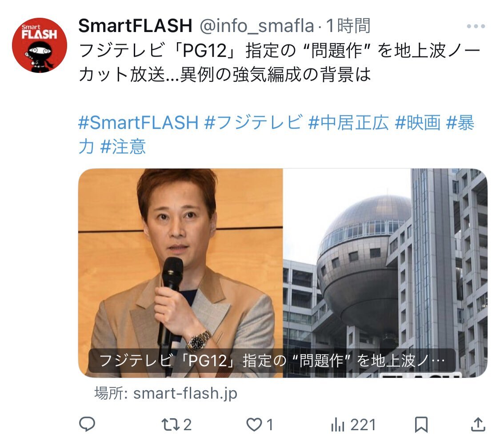This screenshot has height=448, width=500.
Task: Open the #SmartFLASH hashtag
Action: pyautogui.click(x=138, y=122)
